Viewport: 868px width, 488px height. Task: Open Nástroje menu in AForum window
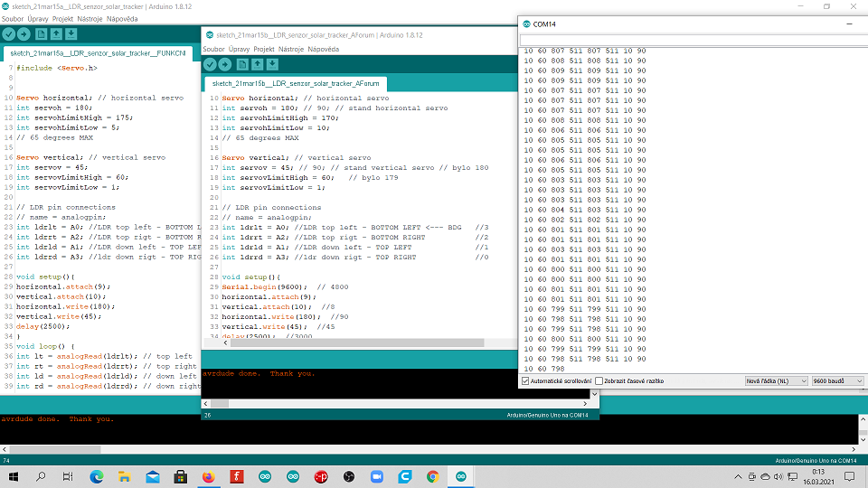click(290, 49)
